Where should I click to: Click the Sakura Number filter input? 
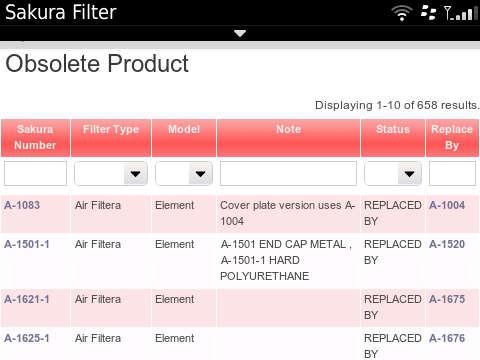coord(35,173)
